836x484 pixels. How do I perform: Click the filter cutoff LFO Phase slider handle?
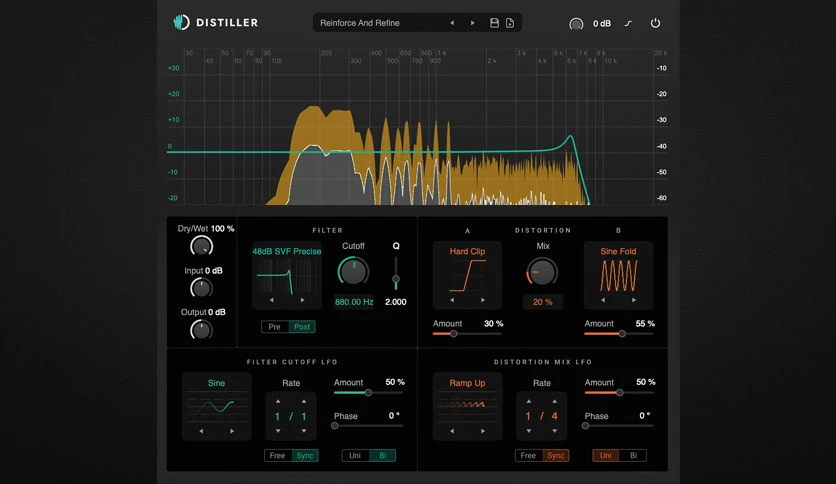pyautogui.click(x=335, y=426)
